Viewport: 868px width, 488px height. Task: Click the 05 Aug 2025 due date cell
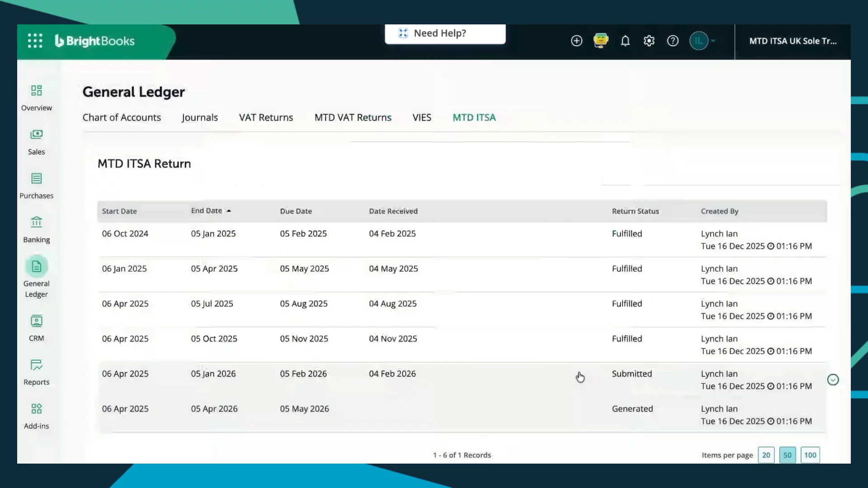(x=304, y=304)
